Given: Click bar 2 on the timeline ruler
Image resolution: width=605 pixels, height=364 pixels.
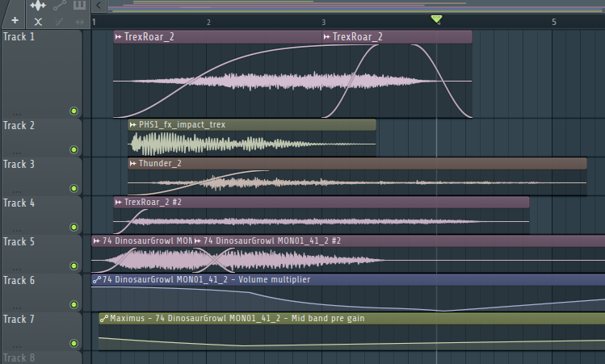Looking at the screenshot, I should point(208,23).
